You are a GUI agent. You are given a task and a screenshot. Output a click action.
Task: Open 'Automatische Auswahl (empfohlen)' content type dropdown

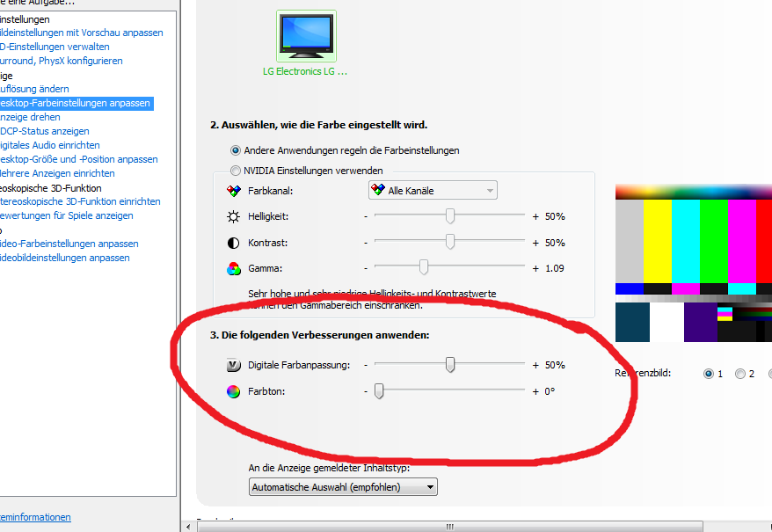click(343, 486)
